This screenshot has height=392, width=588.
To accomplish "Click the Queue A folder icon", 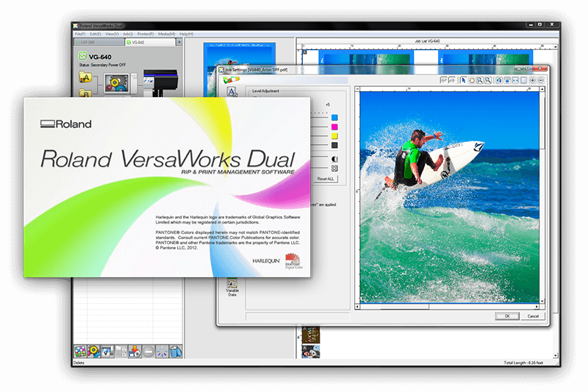I will (x=85, y=77).
